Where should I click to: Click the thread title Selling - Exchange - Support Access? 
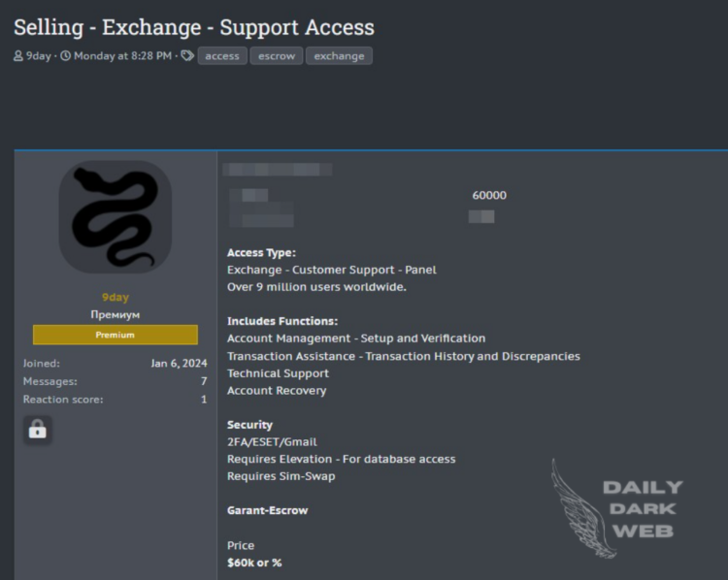[x=194, y=27]
